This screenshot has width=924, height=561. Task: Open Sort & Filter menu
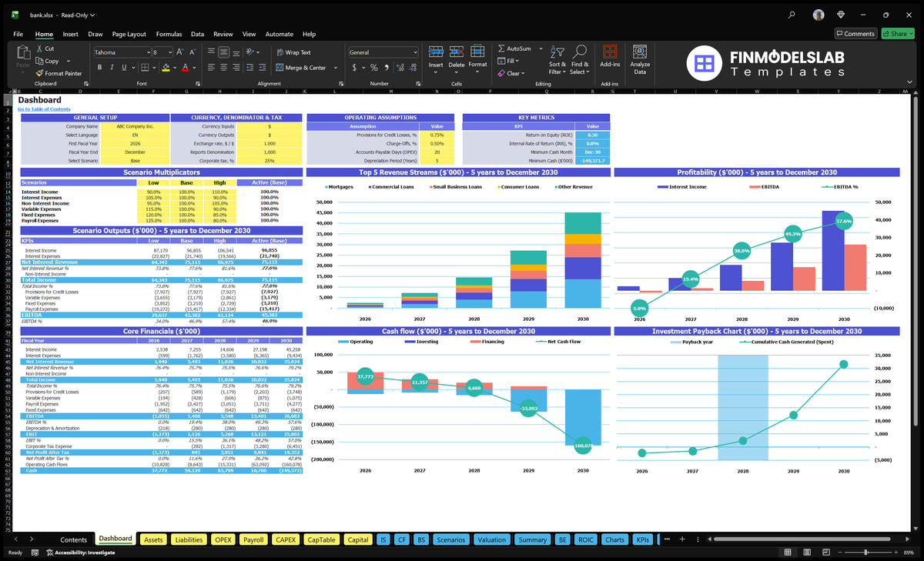(x=557, y=58)
